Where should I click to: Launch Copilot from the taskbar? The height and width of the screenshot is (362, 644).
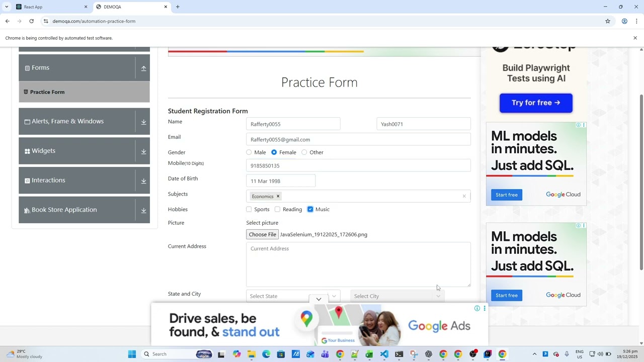(236, 354)
